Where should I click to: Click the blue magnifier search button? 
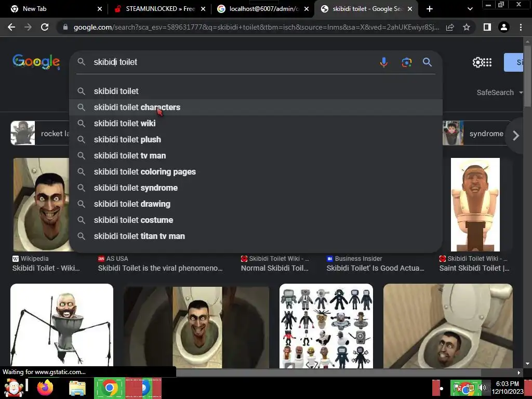427,62
